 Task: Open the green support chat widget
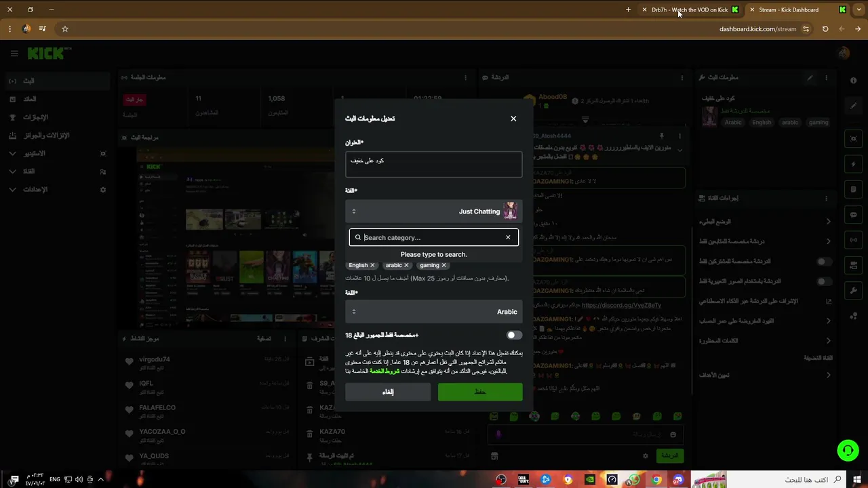[847, 450]
